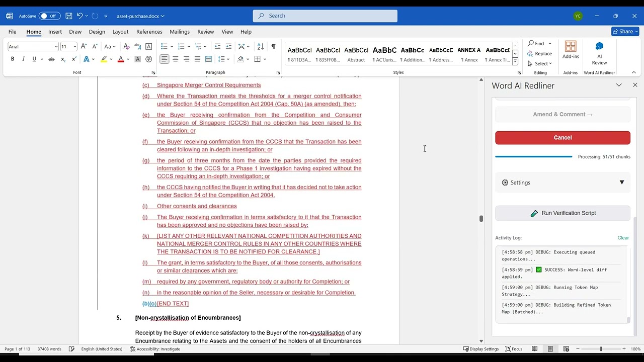Center align the paragraph
644x362 pixels.
point(176,59)
